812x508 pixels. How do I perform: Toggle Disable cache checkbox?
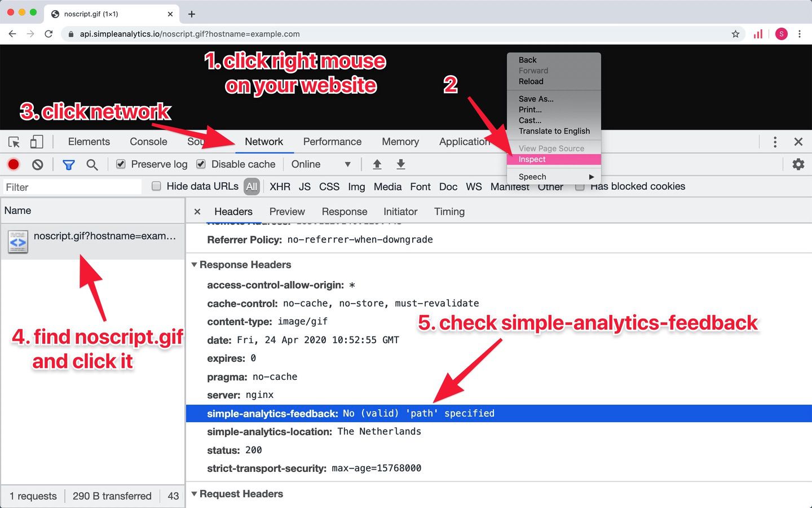point(201,164)
